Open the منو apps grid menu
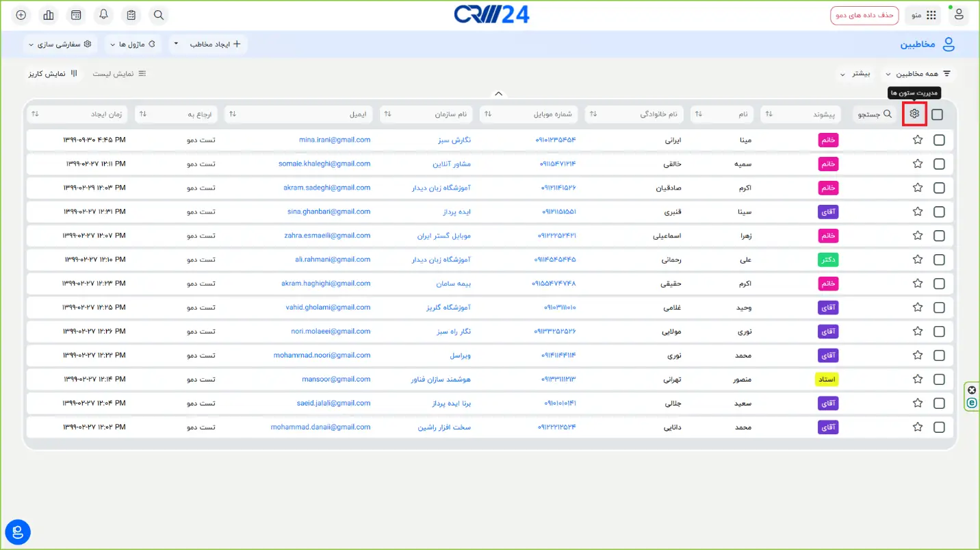 (x=923, y=15)
